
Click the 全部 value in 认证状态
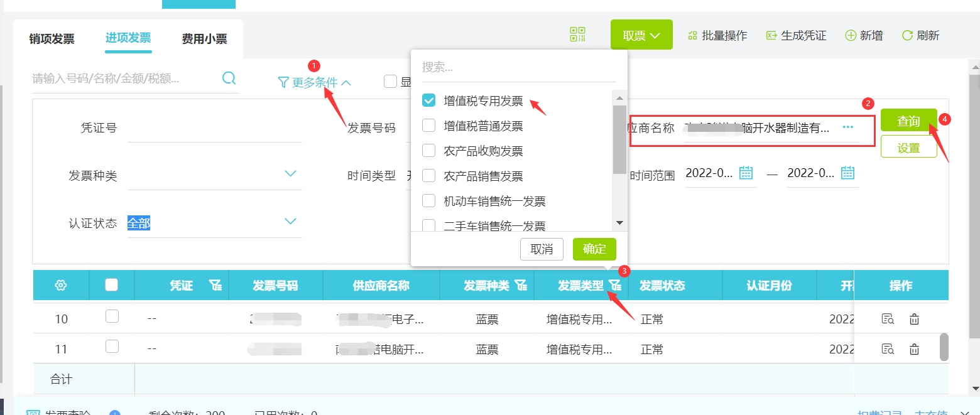[x=139, y=223]
